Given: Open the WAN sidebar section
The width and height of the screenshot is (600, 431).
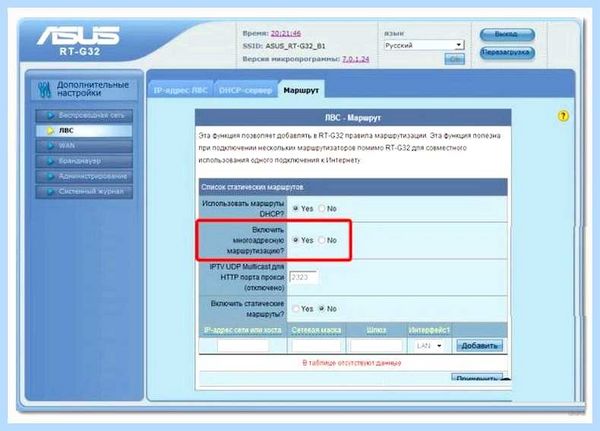Looking at the screenshot, I should (x=84, y=146).
